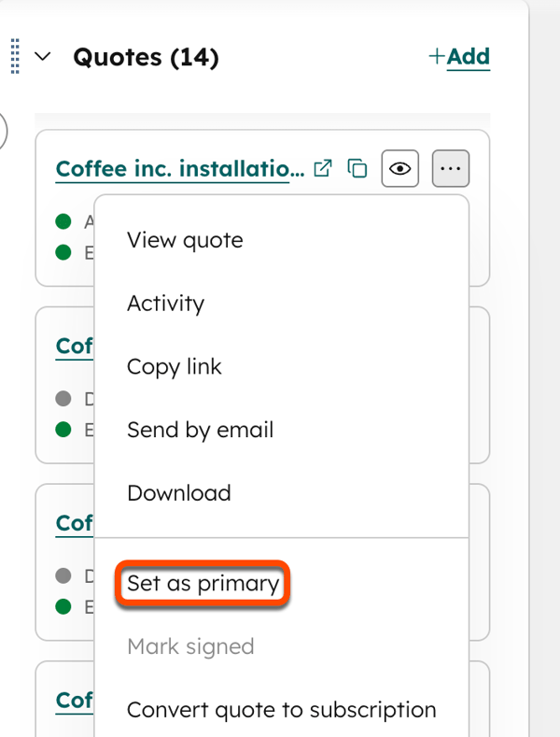This screenshot has height=737, width=560.
Task: Collapse the Quotes section chevron
Action: coord(43,56)
